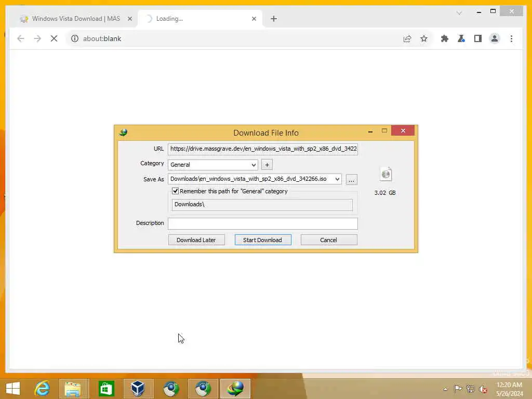
Task: Add a new category with plus button
Action: pos(267,165)
